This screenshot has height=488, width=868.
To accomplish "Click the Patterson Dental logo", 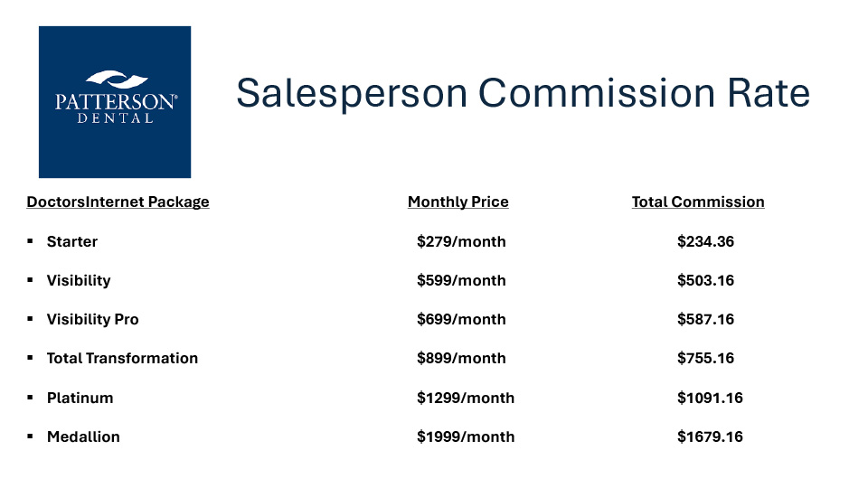I will pos(115,101).
